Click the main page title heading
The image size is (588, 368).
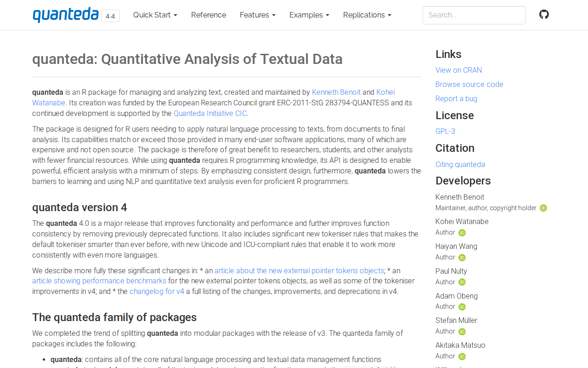point(187,59)
